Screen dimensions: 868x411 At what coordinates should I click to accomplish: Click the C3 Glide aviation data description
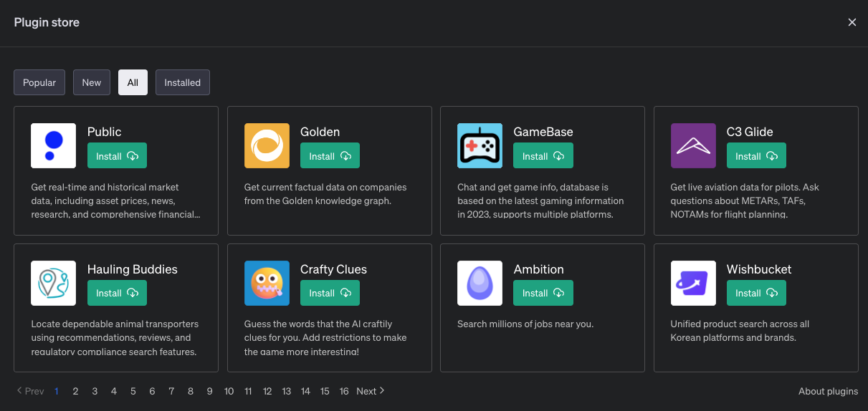[745, 200]
